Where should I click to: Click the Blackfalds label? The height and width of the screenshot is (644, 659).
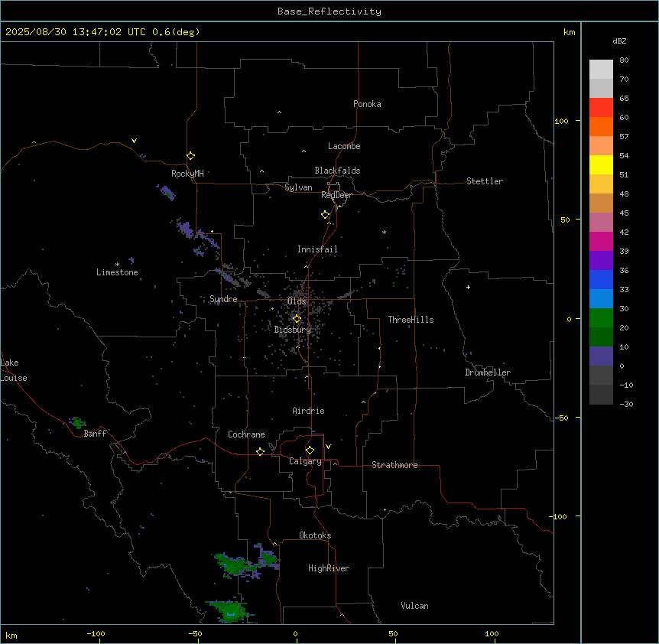pos(337,171)
